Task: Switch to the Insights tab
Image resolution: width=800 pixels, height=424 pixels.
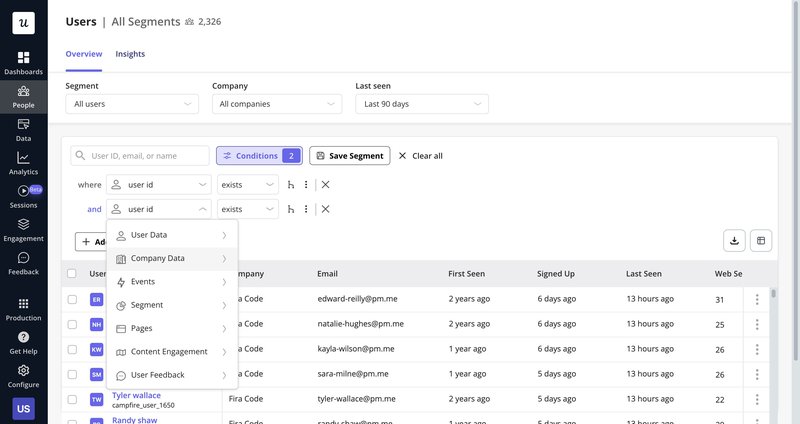Action: coord(130,54)
